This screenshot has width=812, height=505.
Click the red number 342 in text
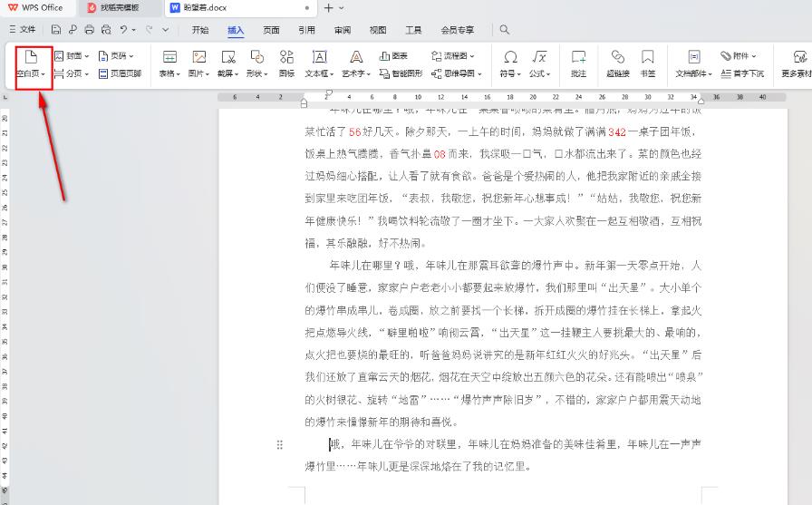[617, 132]
